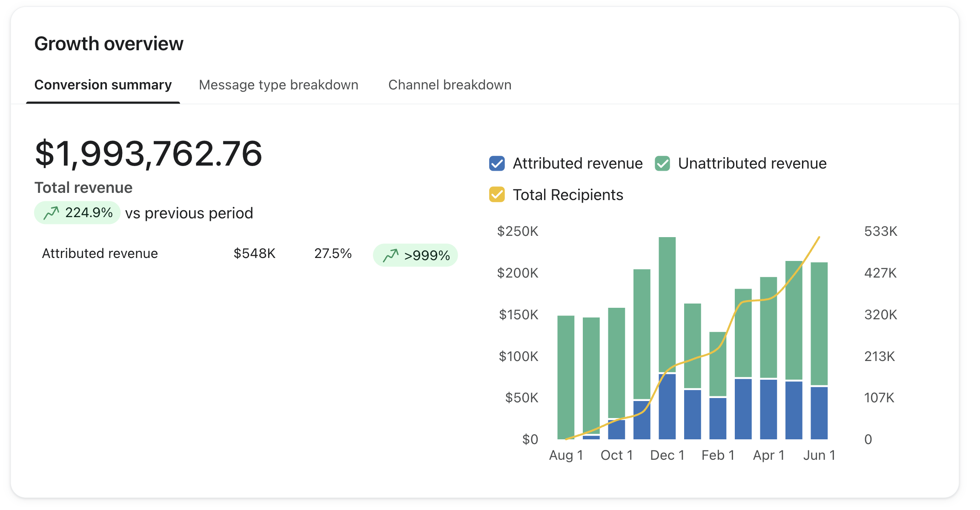Click the 27.5% share value
Image resolution: width=980 pixels, height=510 pixels.
[x=333, y=253]
